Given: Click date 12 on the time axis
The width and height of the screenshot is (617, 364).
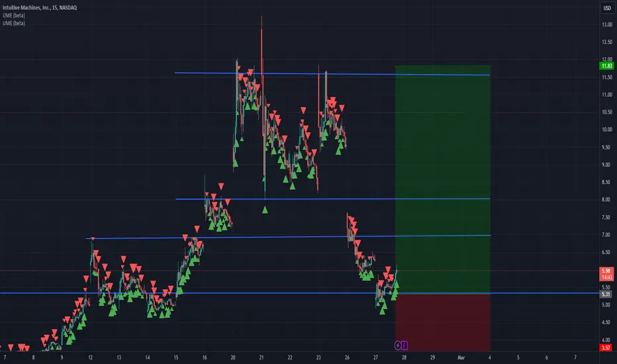Looking at the screenshot, I should point(90,357).
